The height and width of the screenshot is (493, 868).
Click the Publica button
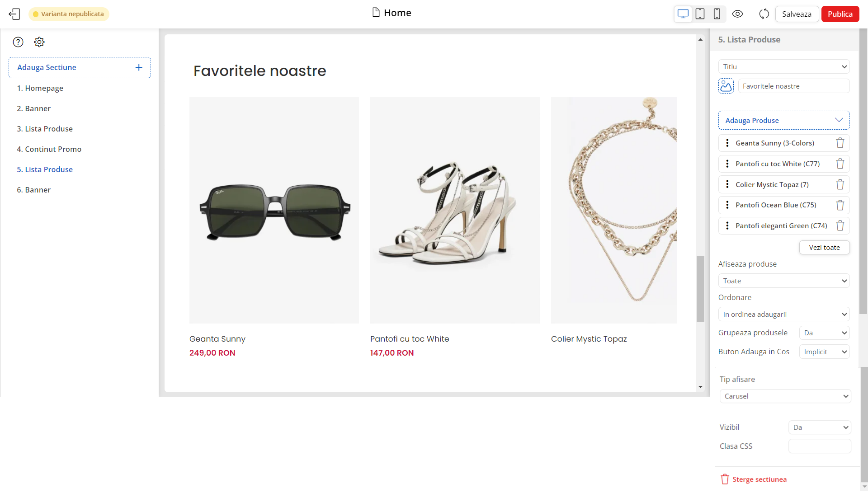840,14
